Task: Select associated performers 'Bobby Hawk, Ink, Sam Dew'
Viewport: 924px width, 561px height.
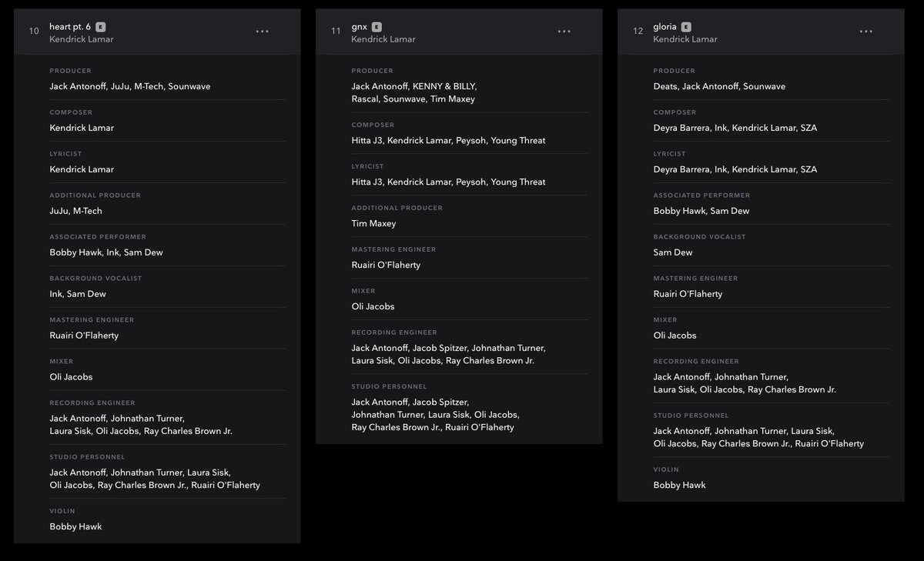Action: pyautogui.click(x=106, y=252)
